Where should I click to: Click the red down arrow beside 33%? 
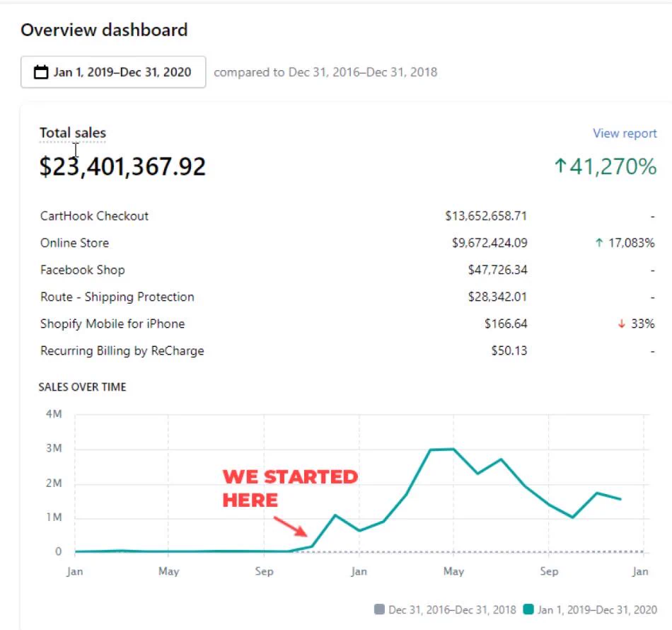[x=622, y=323]
